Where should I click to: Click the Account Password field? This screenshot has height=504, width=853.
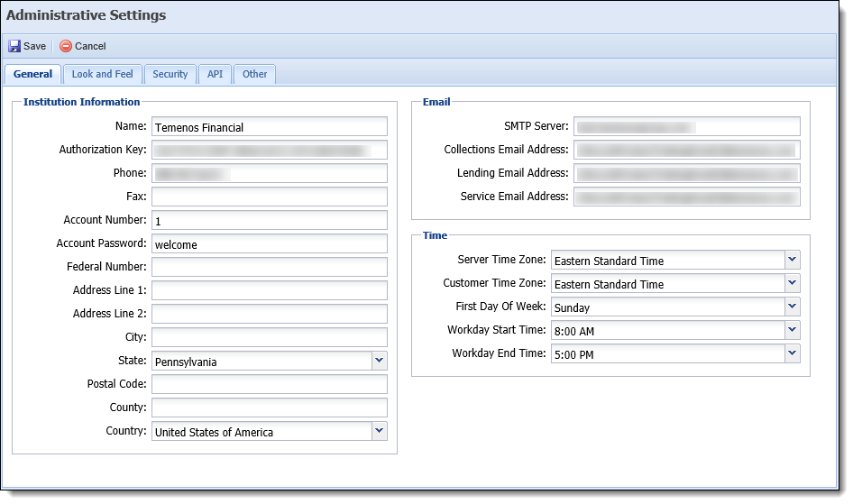click(270, 243)
